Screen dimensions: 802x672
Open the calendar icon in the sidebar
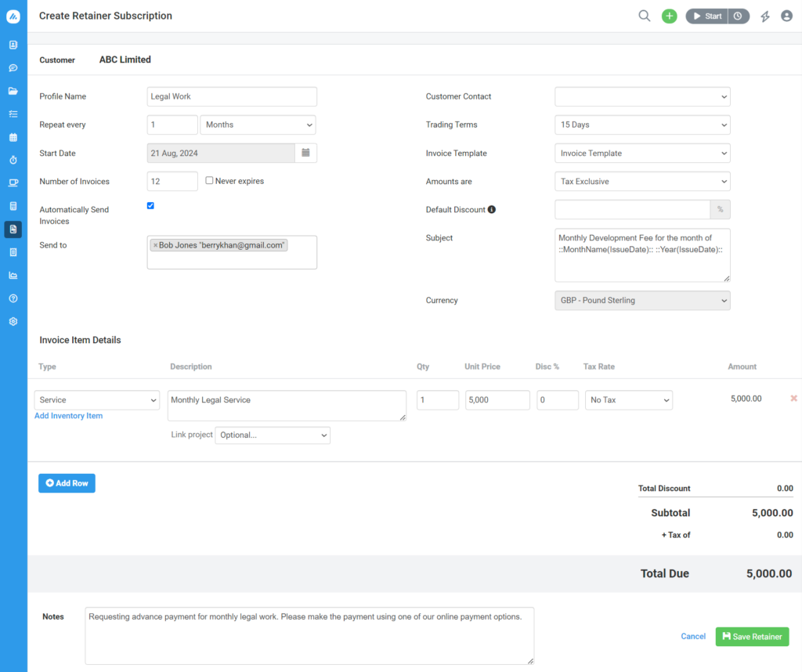pyautogui.click(x=13, y=137)
